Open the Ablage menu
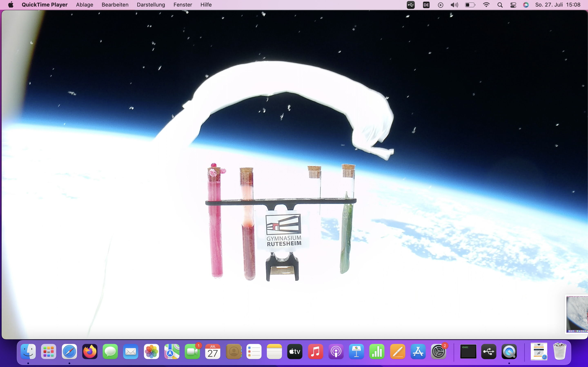 [85, 5]
